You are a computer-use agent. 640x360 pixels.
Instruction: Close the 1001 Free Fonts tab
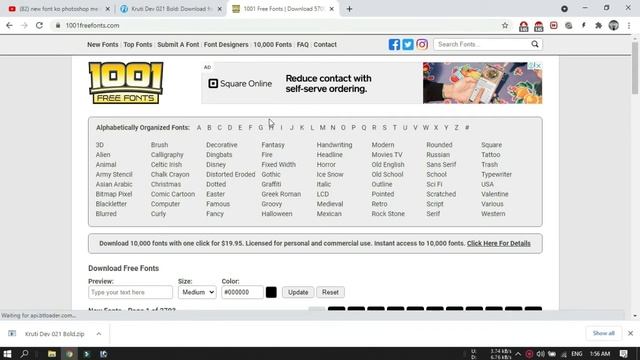tap(331, 9)
